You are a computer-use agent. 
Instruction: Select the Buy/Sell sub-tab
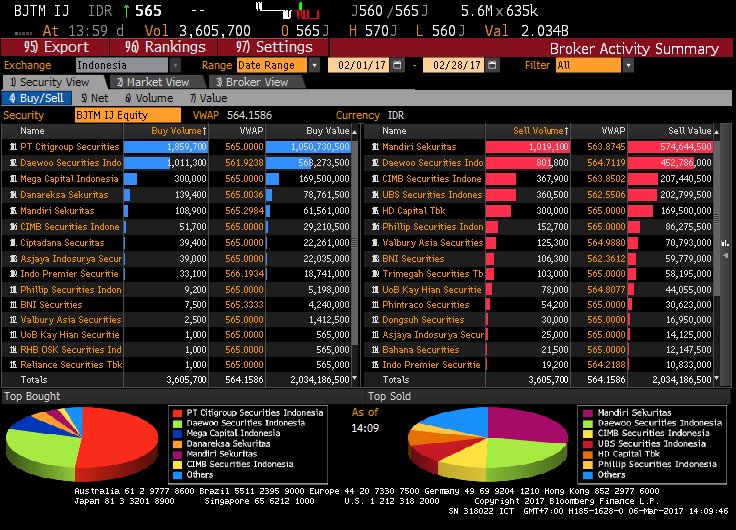pyautogui.click(x=37, y=98)
